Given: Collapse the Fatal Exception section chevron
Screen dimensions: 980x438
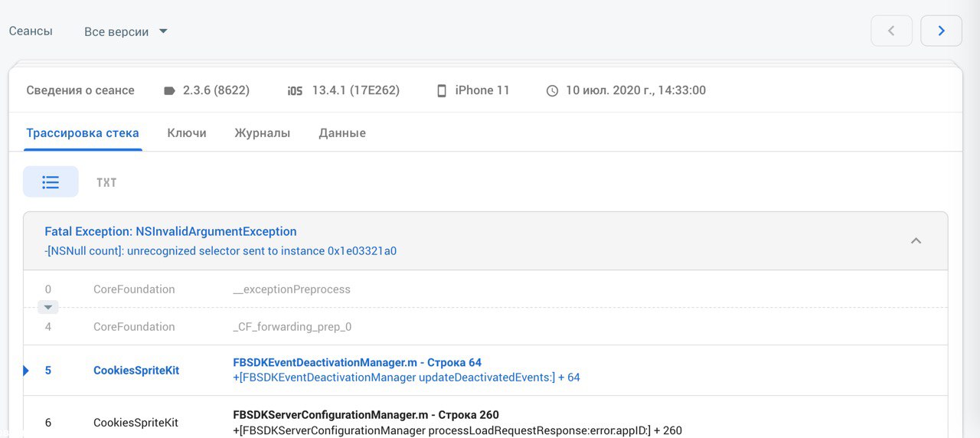Looking at the screenshot, I should tap(916, 240).
